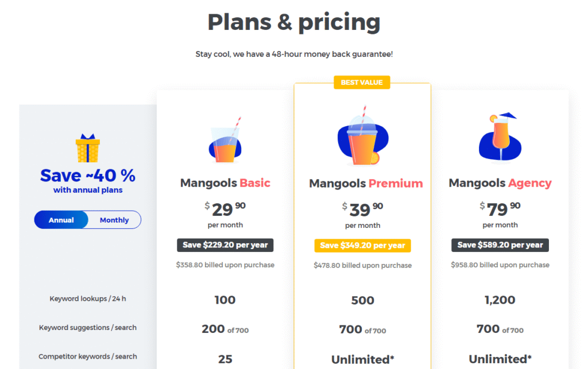Click the Save ~40 % heading

(87, 175)
